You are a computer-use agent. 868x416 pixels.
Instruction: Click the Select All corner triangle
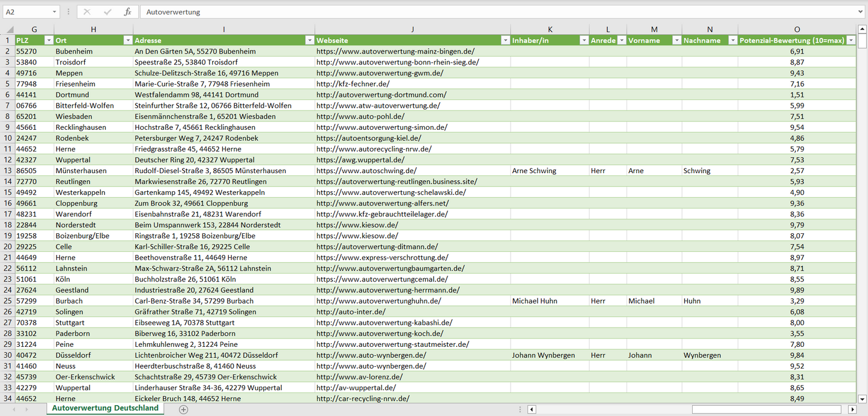pyautogui.click(x=8, y=29)
